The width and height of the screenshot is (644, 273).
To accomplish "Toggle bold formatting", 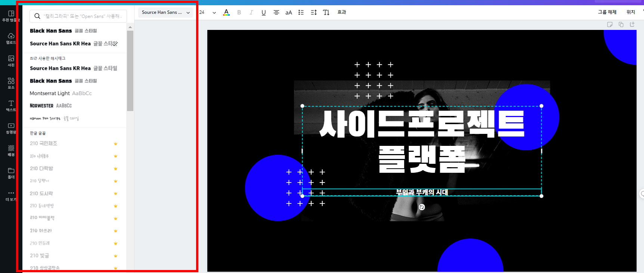I will click(x=239, y=12).
